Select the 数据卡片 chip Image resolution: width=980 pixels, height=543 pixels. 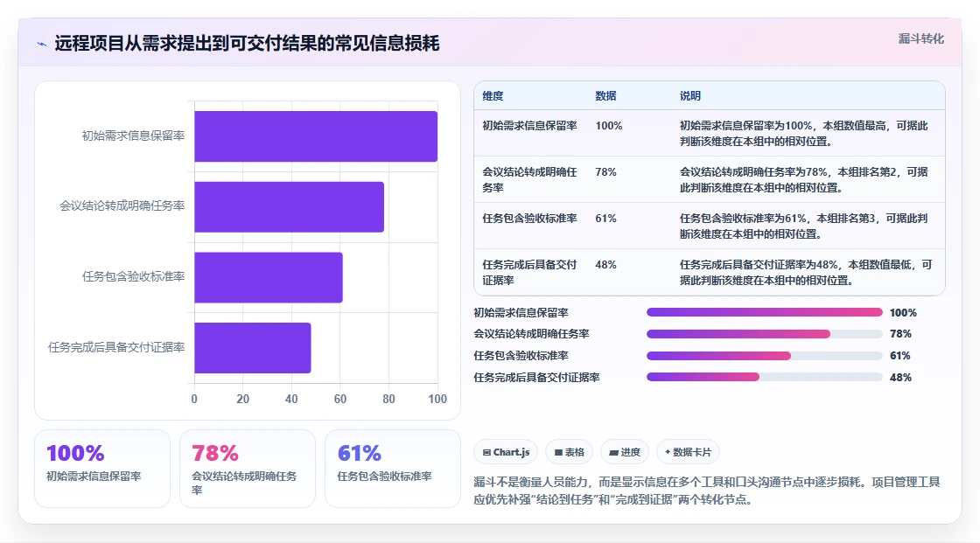[x=688, y=452]
